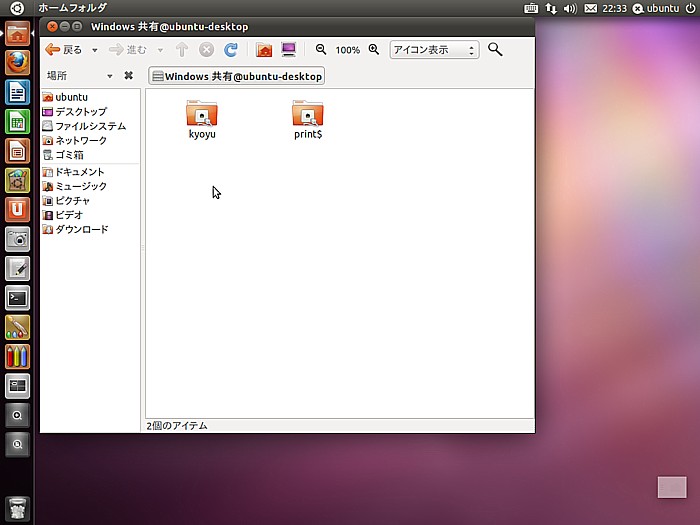Click the 2個のアイテム status bar text
The height and width of the screenshot is (525, 700).
177,425
